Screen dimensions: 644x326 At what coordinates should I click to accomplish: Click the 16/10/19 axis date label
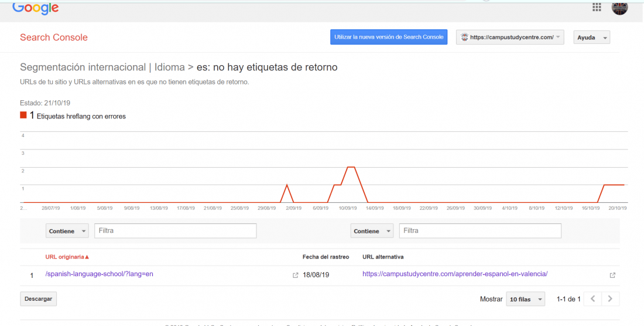click(590, 208)
